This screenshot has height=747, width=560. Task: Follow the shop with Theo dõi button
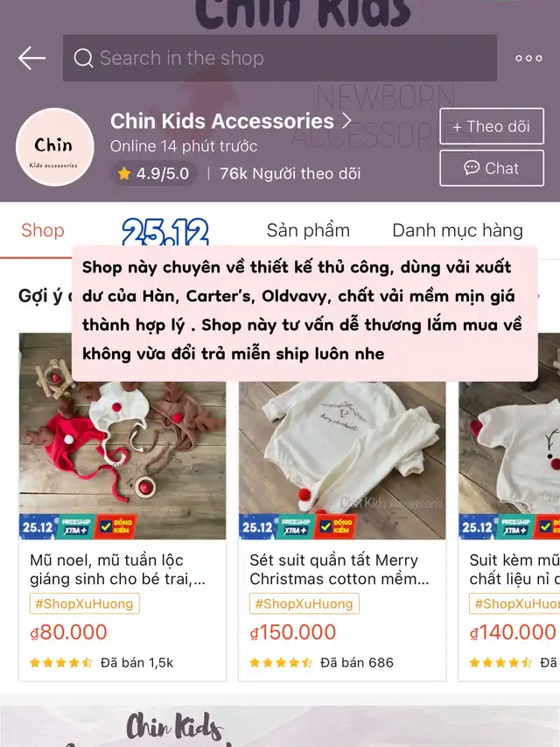pos(492,126)
